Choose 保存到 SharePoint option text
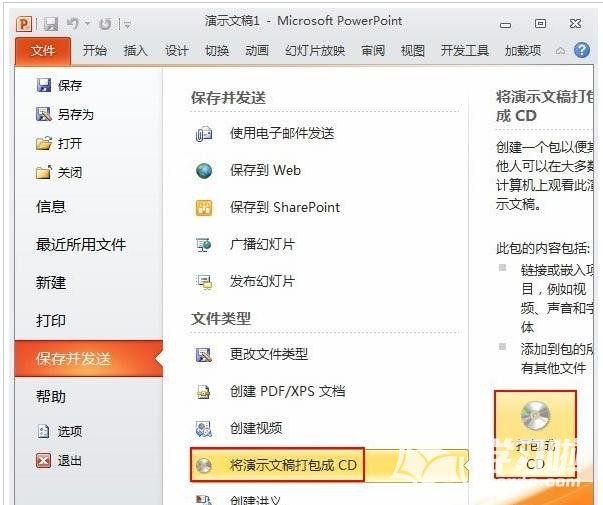The height and width of the screenshot is (505, 603). [x=285, y=207]
